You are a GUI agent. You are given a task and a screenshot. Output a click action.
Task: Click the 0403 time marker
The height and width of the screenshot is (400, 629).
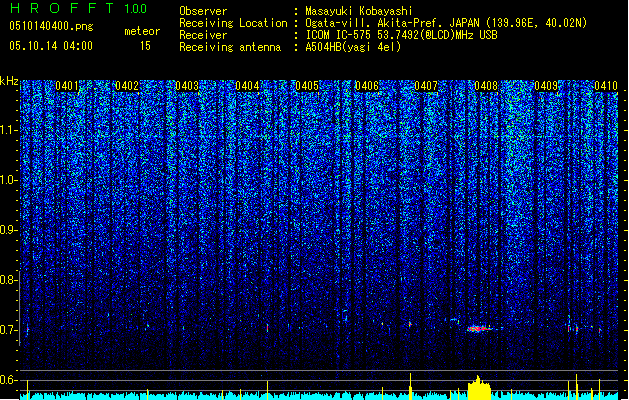pyautogui.click(x=187, y=86)
